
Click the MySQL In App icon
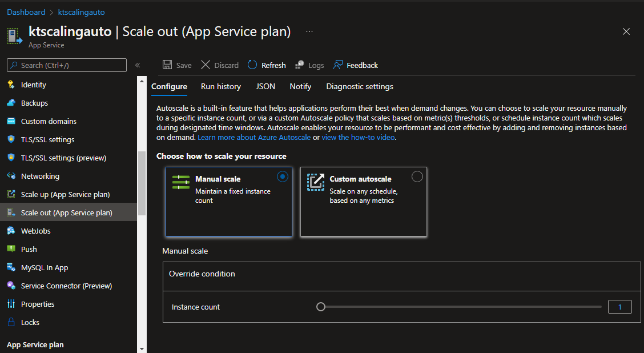point(11,267)
